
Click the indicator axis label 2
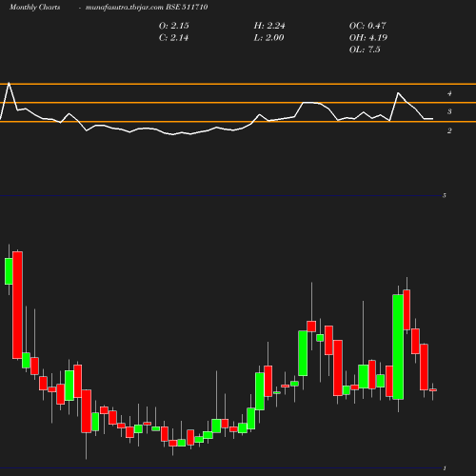click(x=449, y=130)
